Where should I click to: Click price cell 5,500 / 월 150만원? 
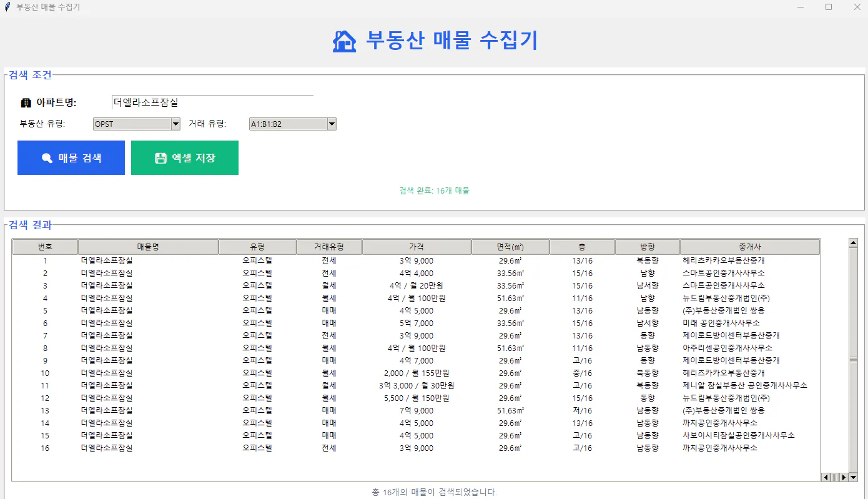click(417, 398)
